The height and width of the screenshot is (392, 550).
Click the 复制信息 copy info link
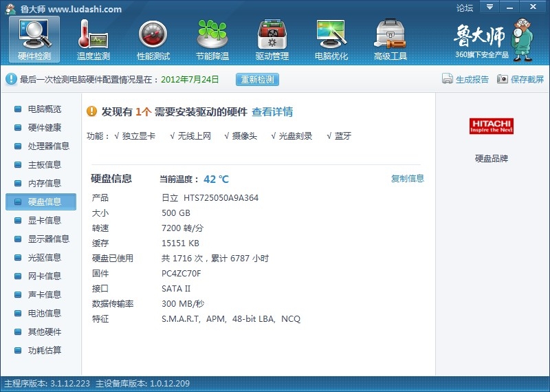coord(408,179)
